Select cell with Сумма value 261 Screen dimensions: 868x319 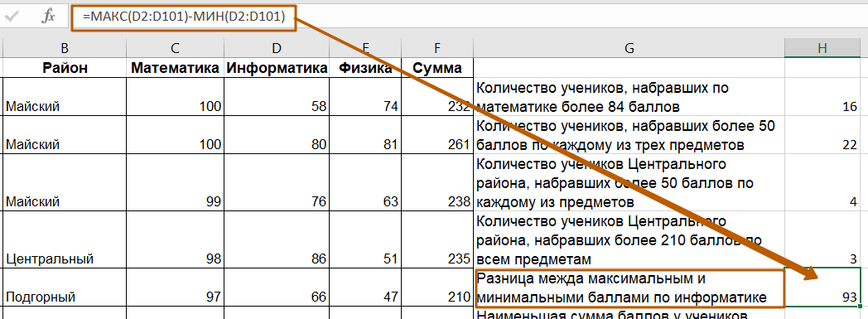(438, 134)
